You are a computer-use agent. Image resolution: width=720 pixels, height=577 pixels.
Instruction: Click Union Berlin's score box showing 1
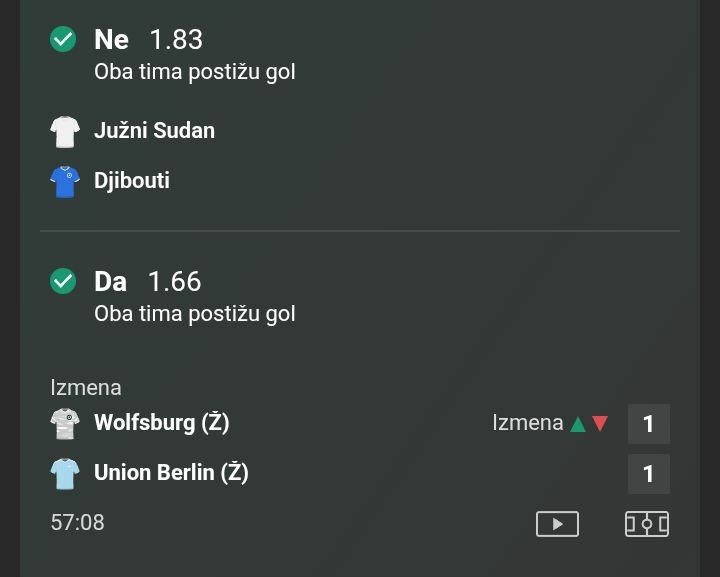[648, 474]
